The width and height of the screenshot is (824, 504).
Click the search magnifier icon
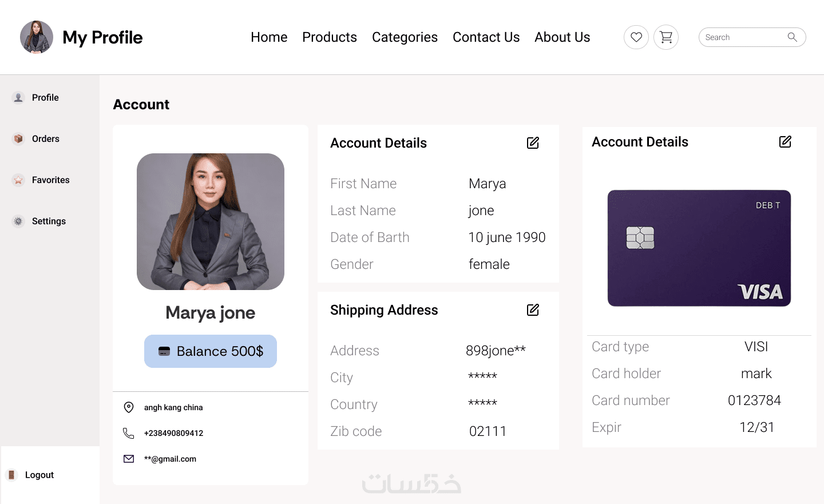pos(793,37)
